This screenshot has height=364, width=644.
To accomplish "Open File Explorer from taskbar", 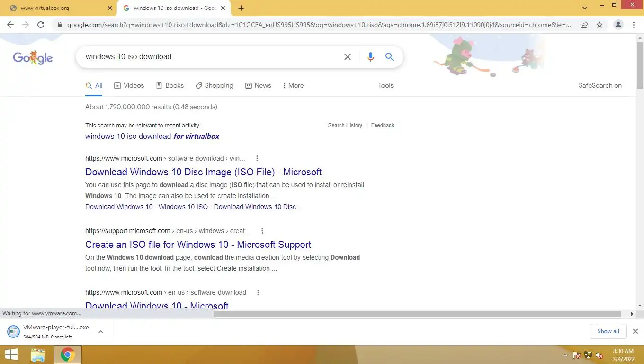I will [x=38, y=355].
